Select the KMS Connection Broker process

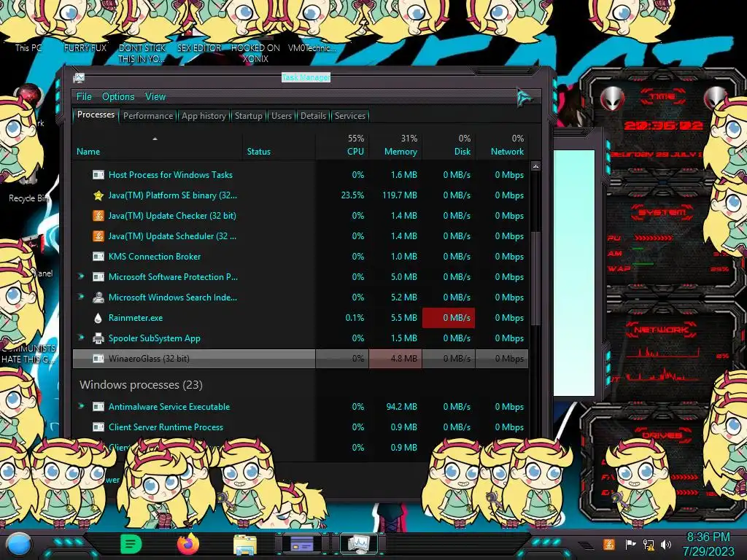(300, 257)
